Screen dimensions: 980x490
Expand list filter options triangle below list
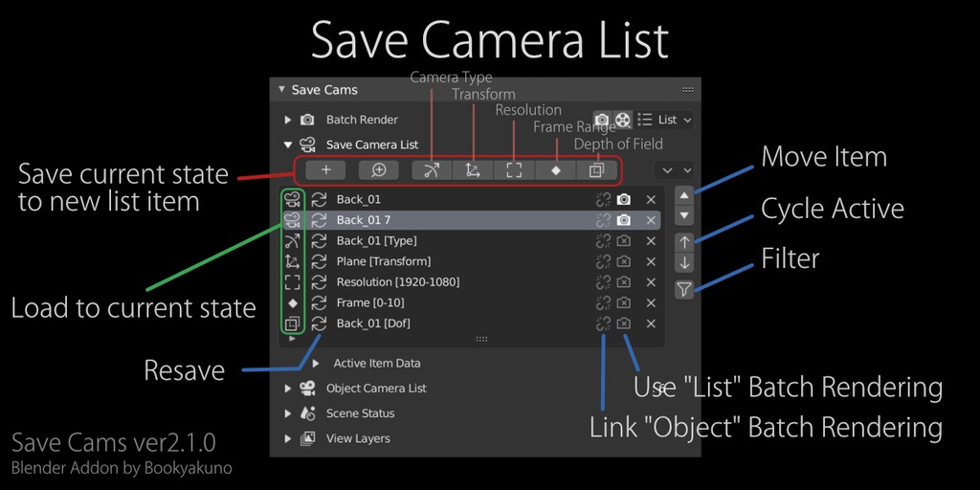pos(291,339)
